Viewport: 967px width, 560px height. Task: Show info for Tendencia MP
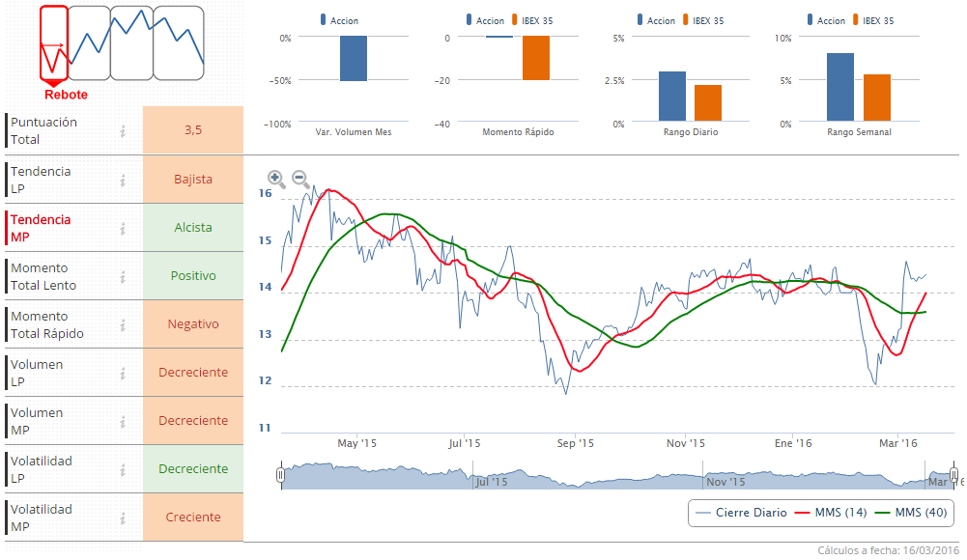(x=123, y=228)
